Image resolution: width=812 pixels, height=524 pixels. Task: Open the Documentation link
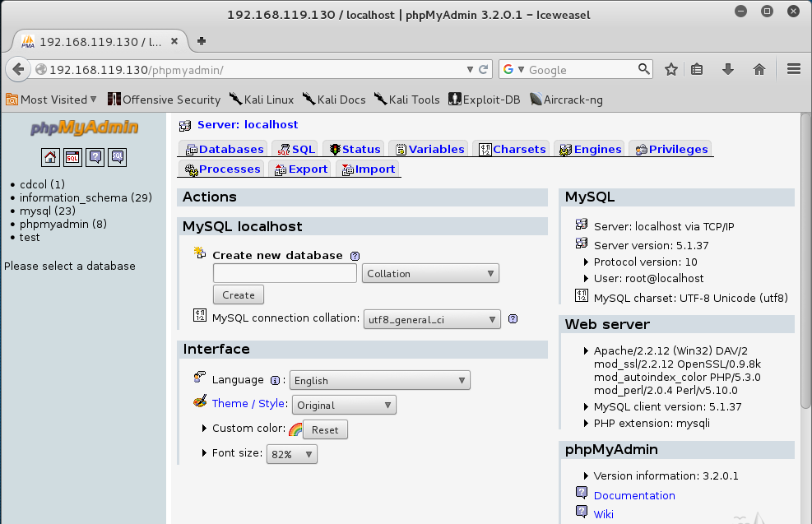pyautogui.click(x=634, y=495)
